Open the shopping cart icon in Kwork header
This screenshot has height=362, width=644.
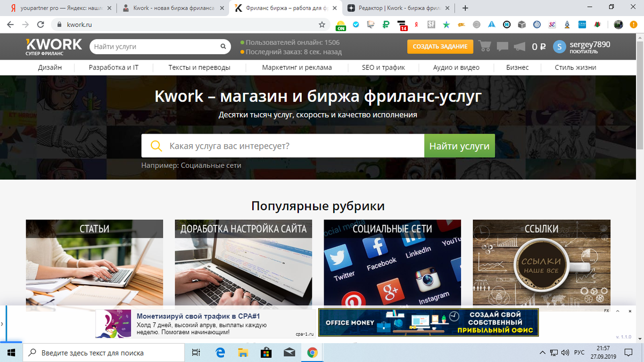485,46
